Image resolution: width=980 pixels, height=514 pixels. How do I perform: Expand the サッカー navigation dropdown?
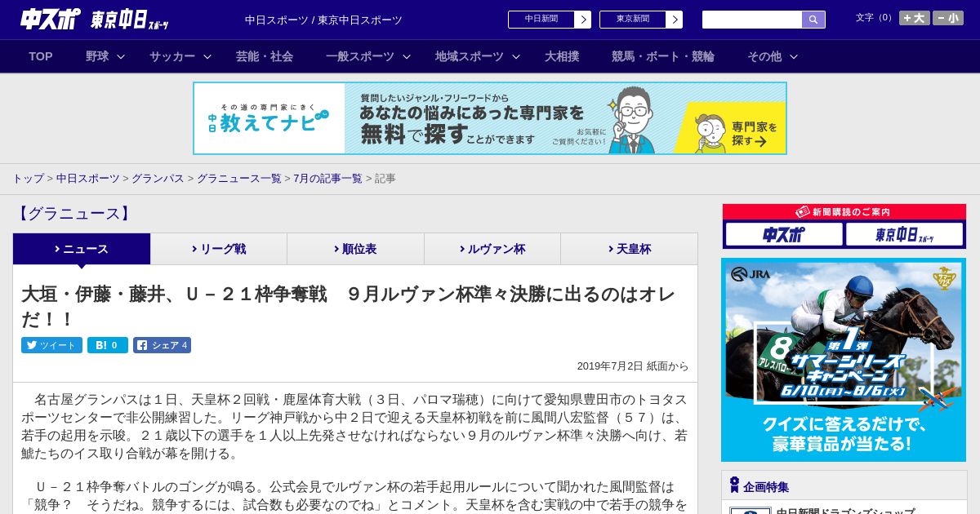click(180, 56)
